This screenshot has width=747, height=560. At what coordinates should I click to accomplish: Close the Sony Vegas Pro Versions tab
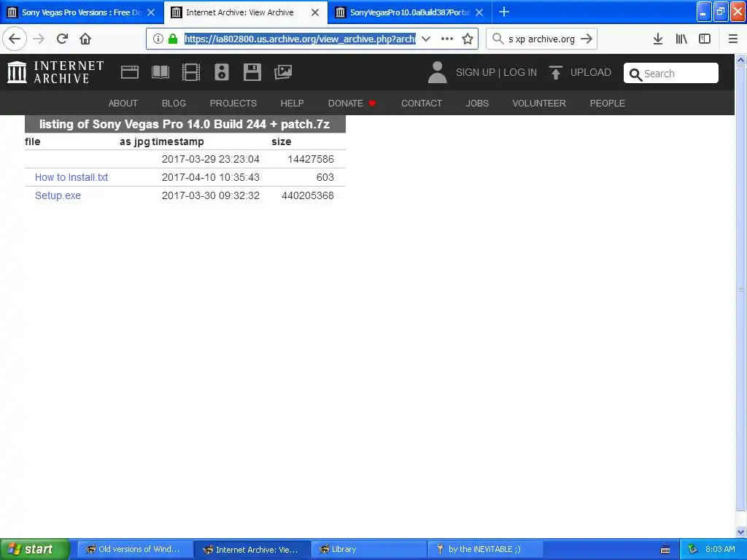coord(151,12)
